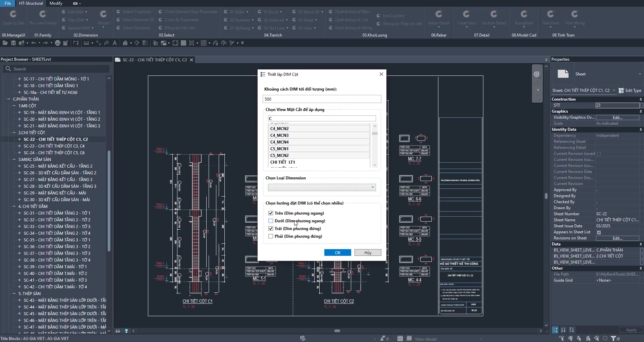The height and width of the screenshot is (342, 644).
Task: Click Edit Type in Properties panel
Action: click(630, 91)
